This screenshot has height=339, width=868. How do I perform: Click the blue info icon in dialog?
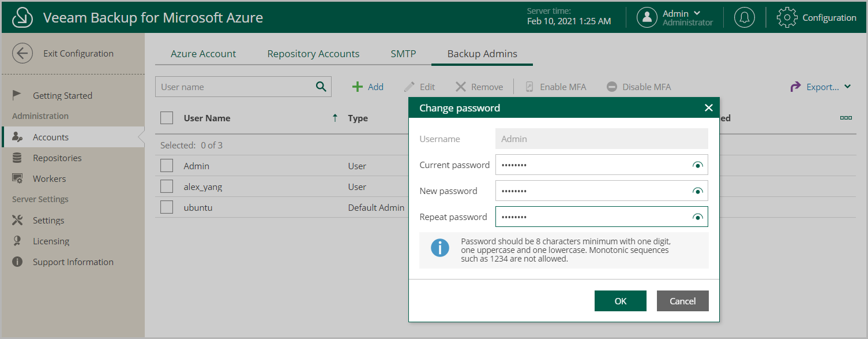(x=440, y=248)
